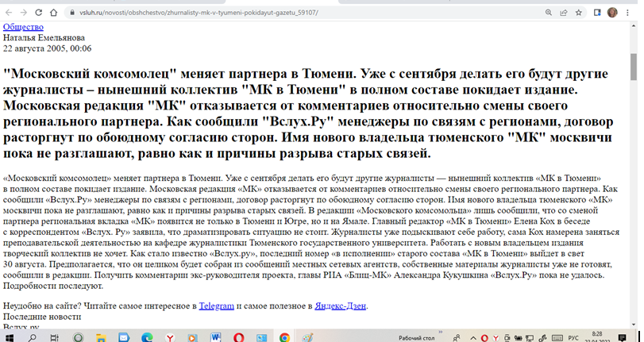Open the Photos app on taskbar
The width and height of the screenshot is (644, 342).
click(x=261, y=337)
